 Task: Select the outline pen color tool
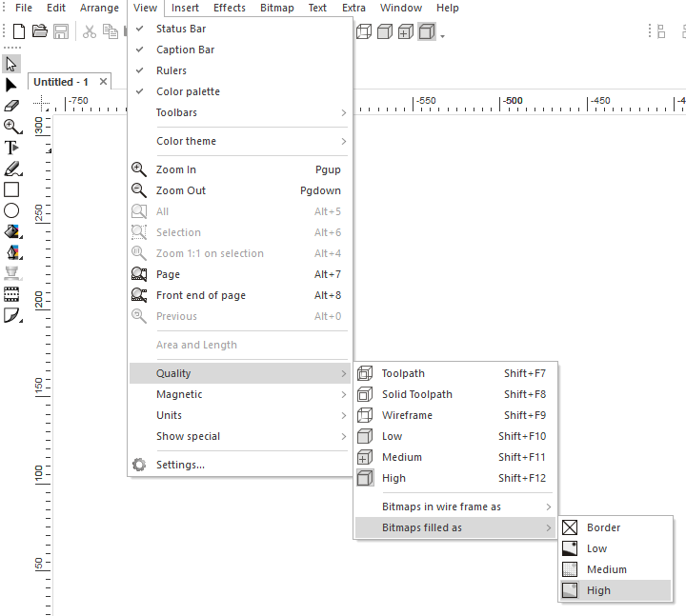pos(13,252)
